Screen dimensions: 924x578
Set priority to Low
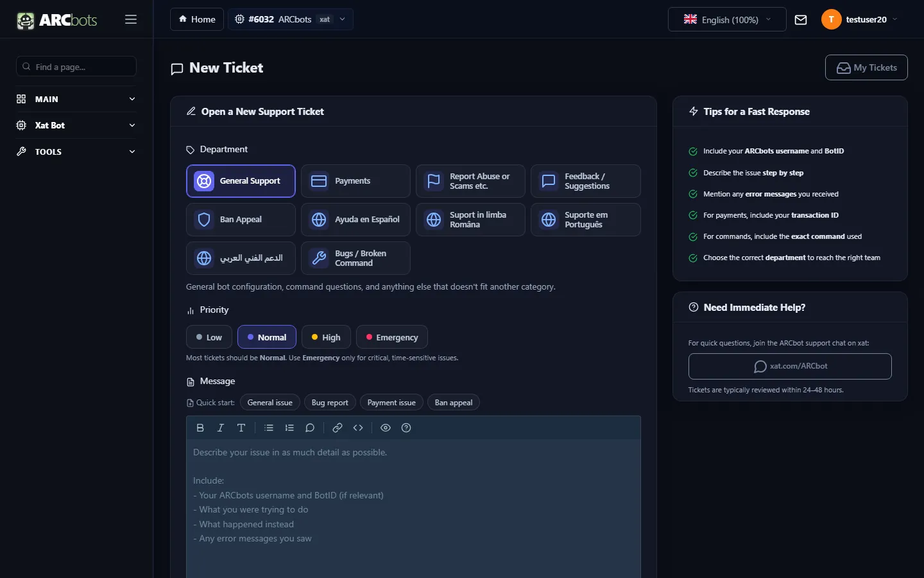tap(209, 337)
